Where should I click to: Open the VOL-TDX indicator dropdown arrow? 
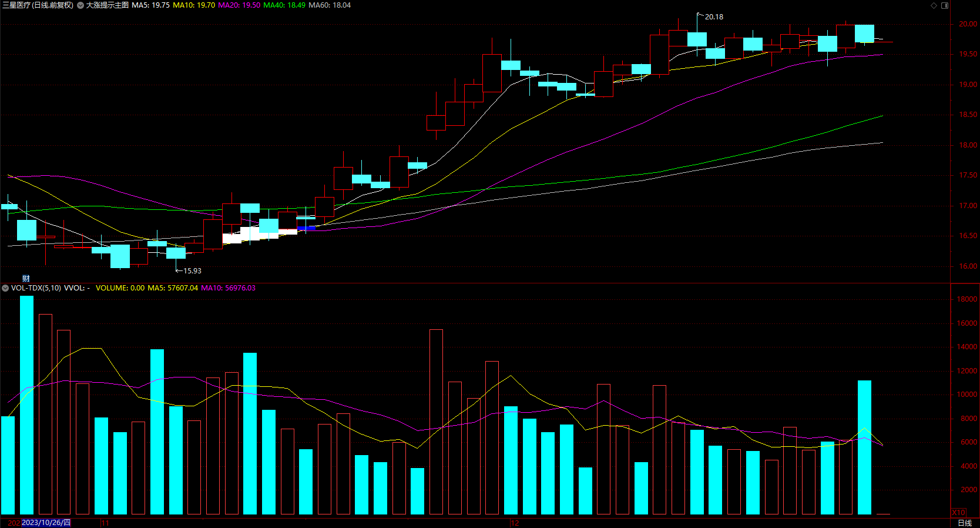tap(5, 288)
